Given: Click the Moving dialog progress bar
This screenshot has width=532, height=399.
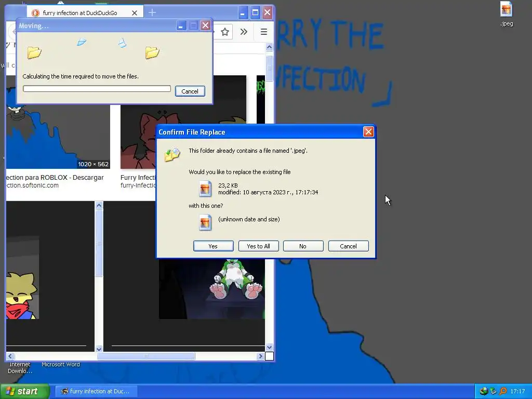Looking at the screenshot, I should click(97, 88).
